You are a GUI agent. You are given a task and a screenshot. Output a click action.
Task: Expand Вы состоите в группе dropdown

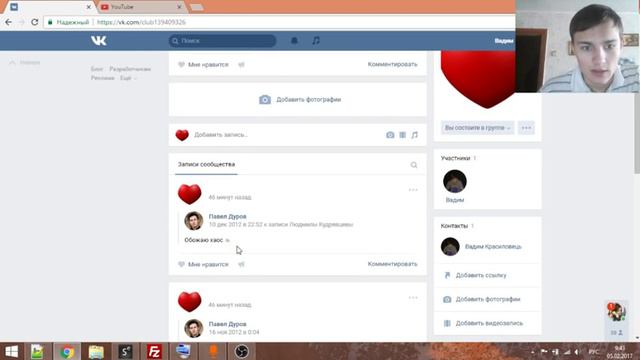pos(477,128)
